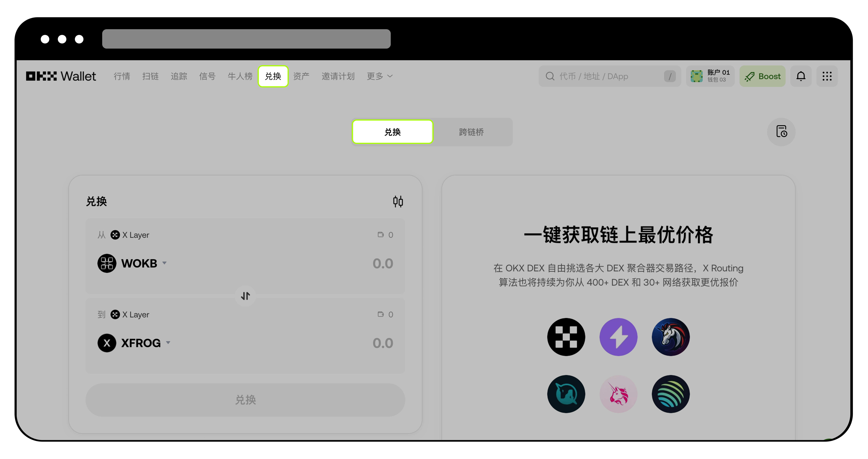Open the 扫链 menu item

click(150, 76)
